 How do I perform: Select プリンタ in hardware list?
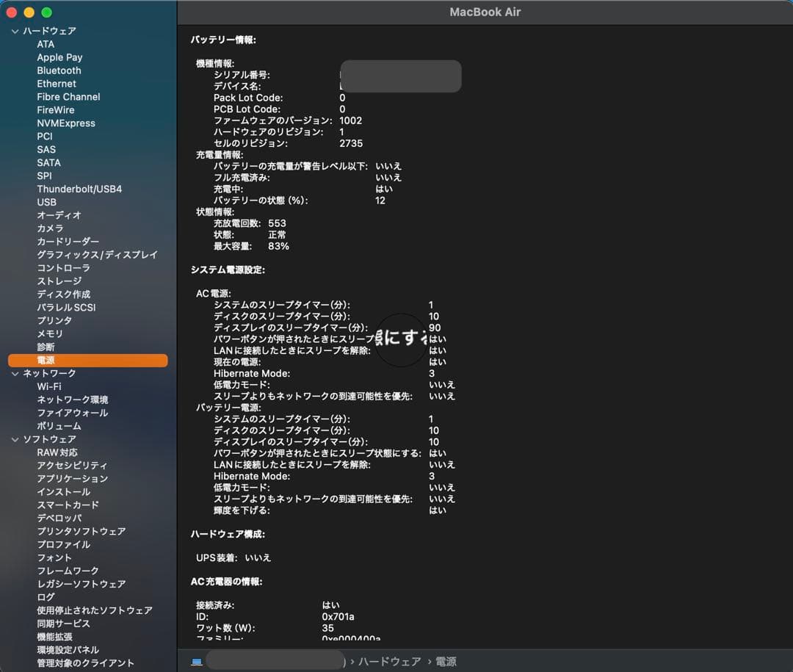point(54,321)
